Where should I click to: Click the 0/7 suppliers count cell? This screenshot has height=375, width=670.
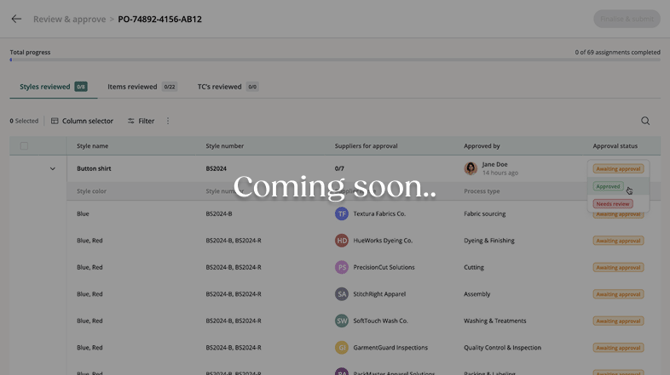tap(339, 169)
